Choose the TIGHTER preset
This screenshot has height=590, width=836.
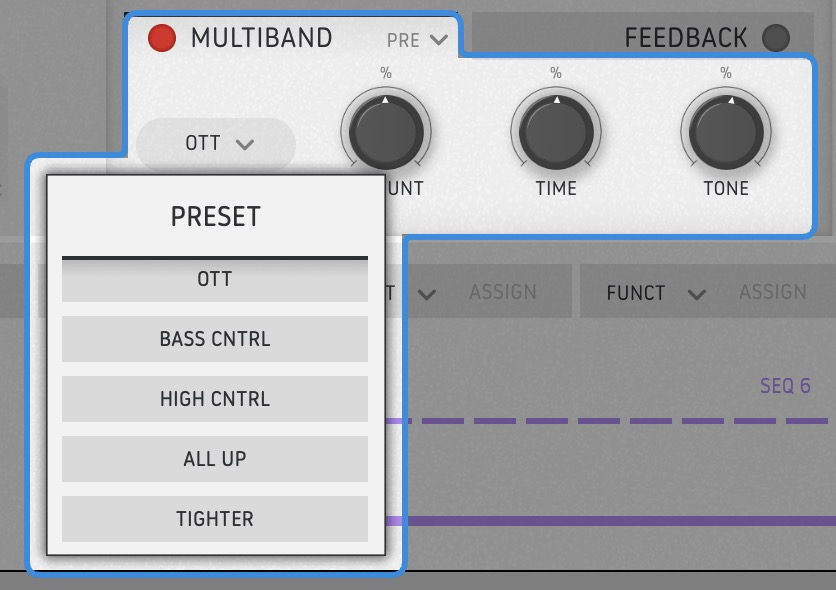tap(215, 519)
